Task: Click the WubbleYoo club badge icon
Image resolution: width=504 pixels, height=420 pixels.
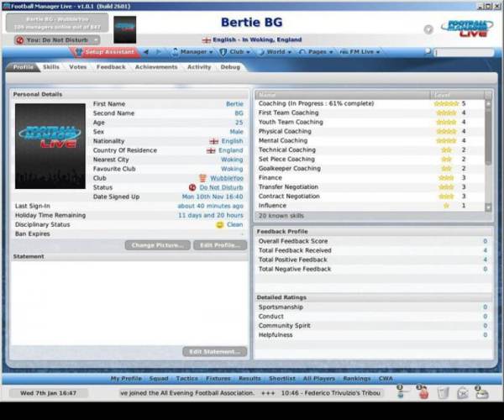Action: [202, 178]
